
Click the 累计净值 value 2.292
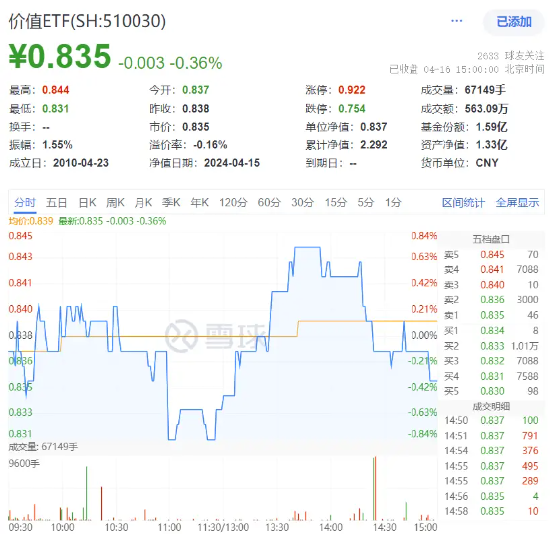[374, 145]
